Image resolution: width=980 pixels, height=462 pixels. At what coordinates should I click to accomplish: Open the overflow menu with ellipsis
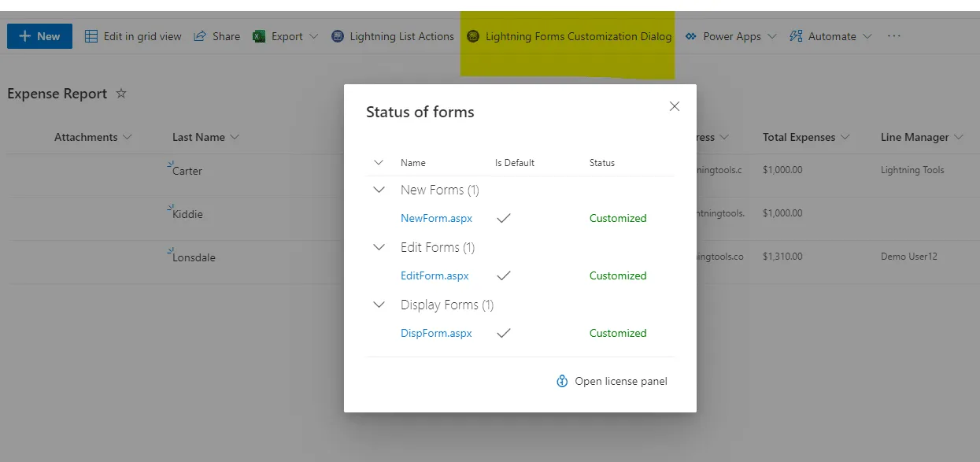893,35
